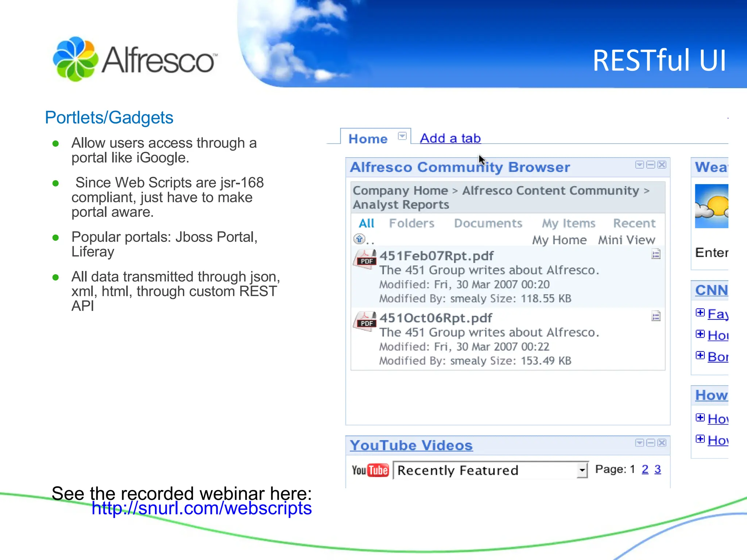Click Alfresco Content Community in the breadcrumb

(551, 191)
